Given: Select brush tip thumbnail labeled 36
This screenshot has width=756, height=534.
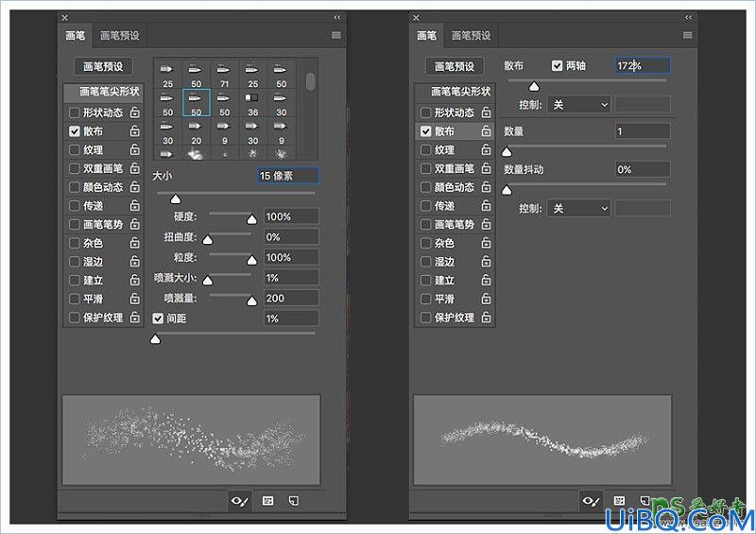Looking at the screenshot, I should click(x=252, y=102).
